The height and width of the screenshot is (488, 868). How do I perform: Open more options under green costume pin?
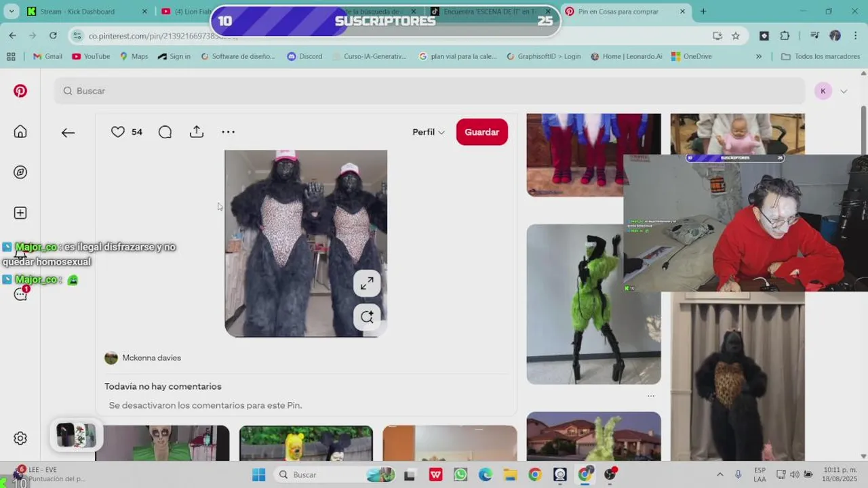651,396
